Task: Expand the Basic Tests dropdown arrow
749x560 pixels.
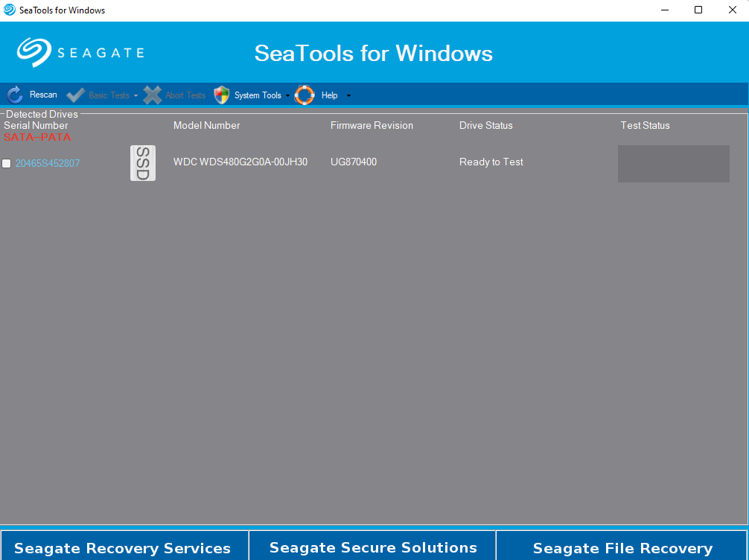Action: (136, 95)
